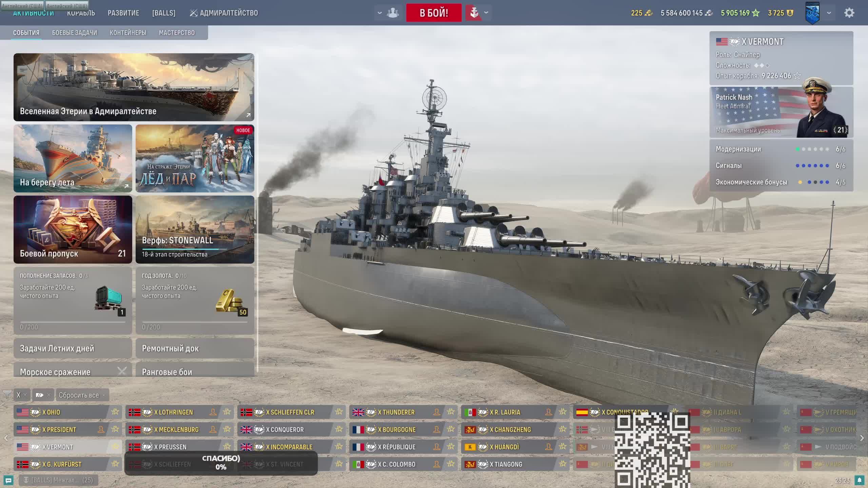868x488 pixels.
Task: Expand dropdown left of division icon
Action: click(380, 13)
